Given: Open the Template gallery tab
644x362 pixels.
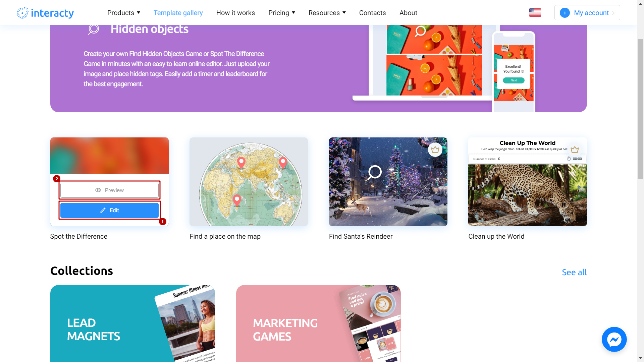Looking at the screenshot, I should [178, 12].
